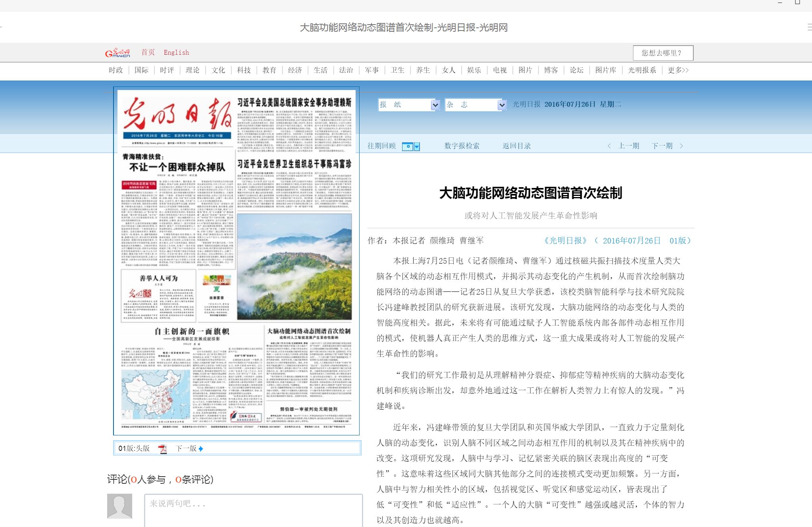Expand the 杂志 magazine dropdown
The image size is (812, 527).
pyautogui.click(x=502, y=105)
